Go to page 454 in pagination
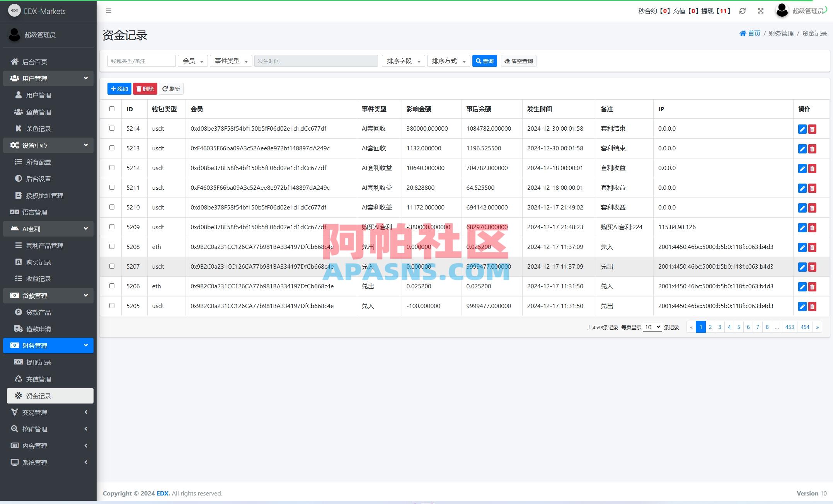The image size is (833, 504). pos(805,327)
